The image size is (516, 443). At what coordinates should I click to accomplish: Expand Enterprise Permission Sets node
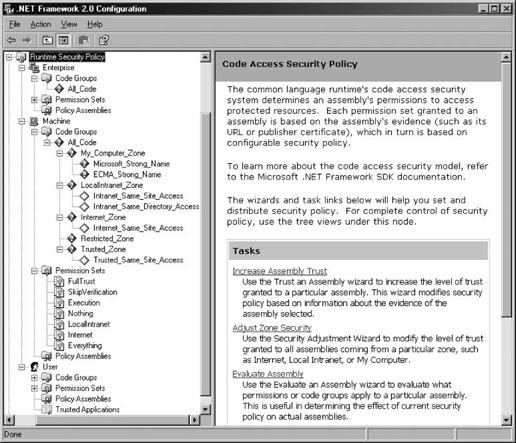tap(34, 100)
